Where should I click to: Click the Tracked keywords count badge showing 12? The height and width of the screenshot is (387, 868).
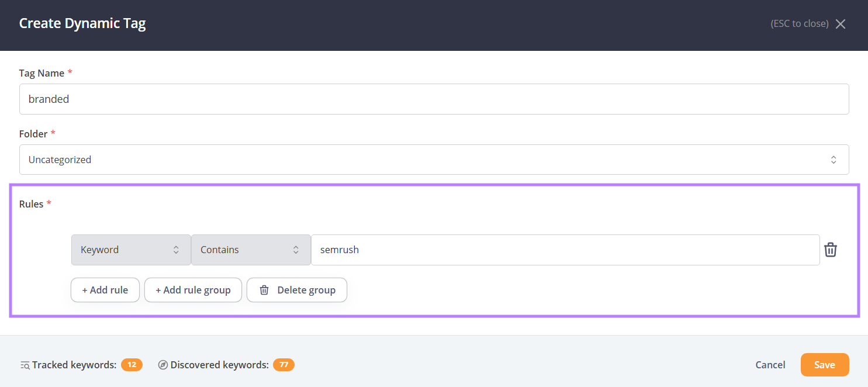[x=132, y=364]
